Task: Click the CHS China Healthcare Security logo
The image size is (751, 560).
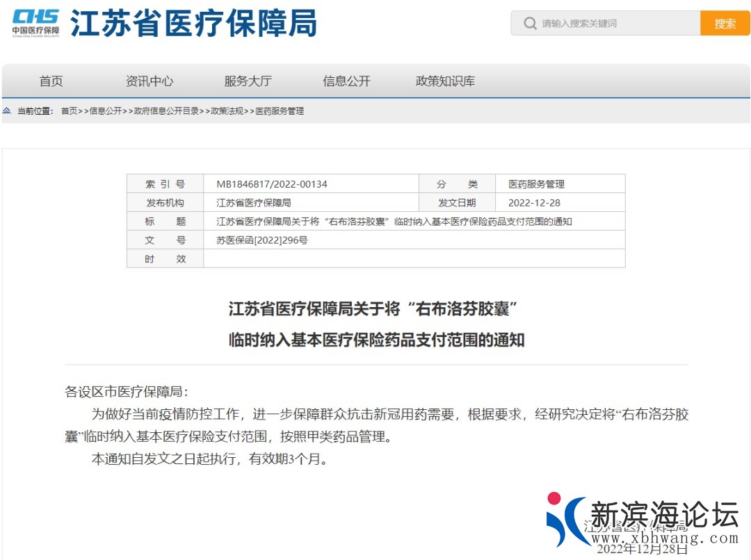Action: [35, 22]
